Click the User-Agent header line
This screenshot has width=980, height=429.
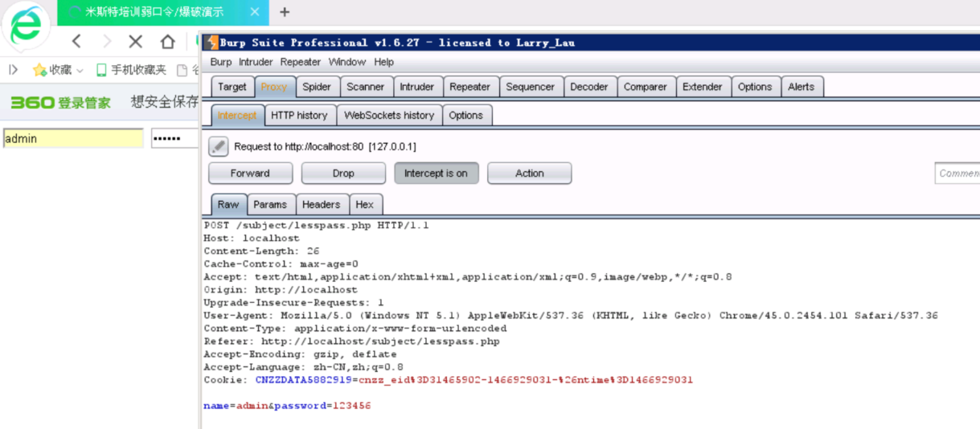(571, 316)
